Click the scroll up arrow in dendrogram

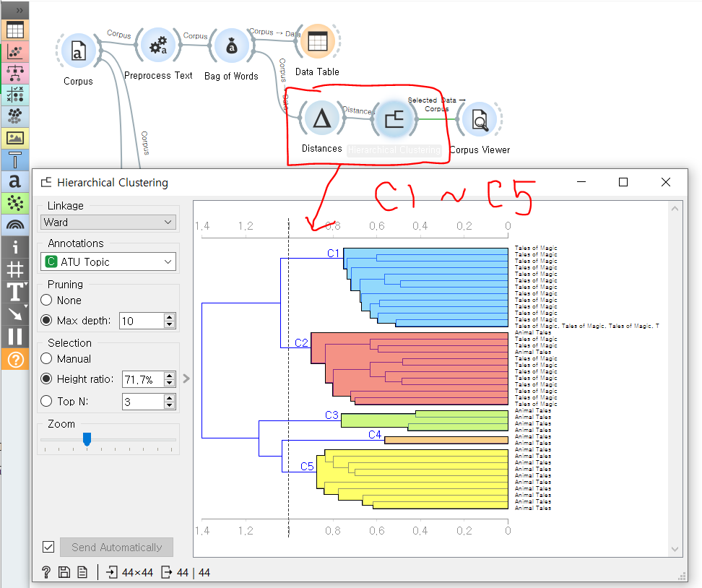675,209
